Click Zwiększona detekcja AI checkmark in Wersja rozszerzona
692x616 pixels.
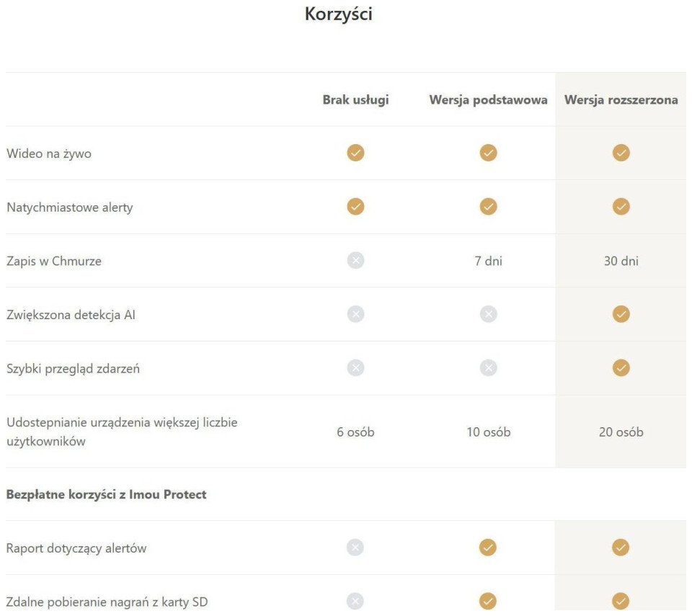pos(621,314)
